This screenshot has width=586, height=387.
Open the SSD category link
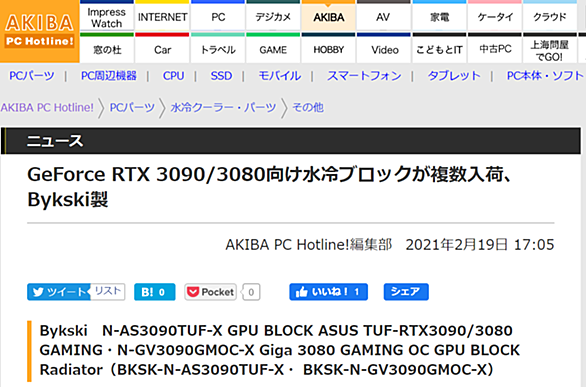pos(221,76)
